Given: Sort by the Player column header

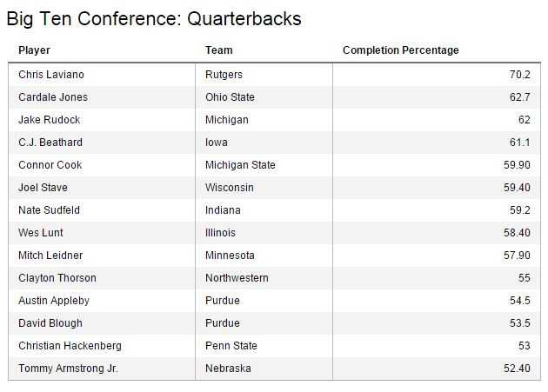Looking at the screenshot, I should (34, 50).
